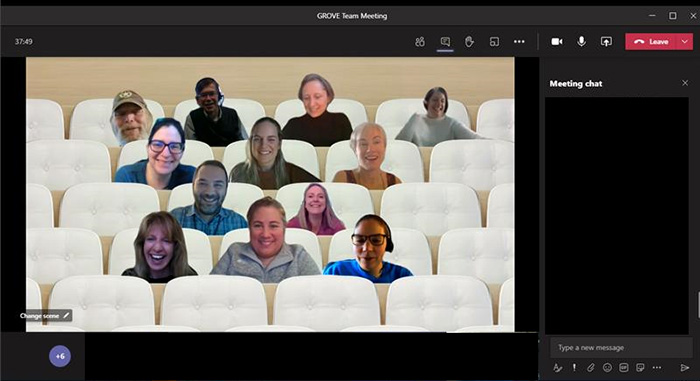Minimize the Teams meeting window

[x=652, y=16]
